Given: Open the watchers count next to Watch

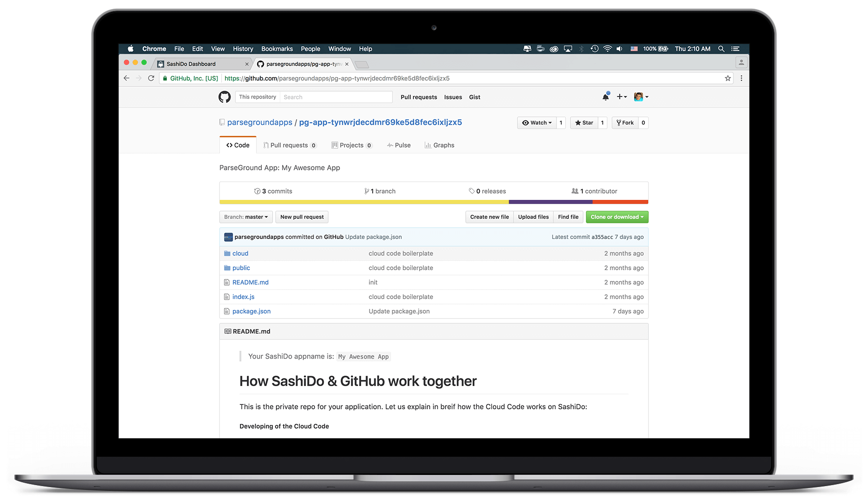Looking at the screenshot, I should click(561, 123).
